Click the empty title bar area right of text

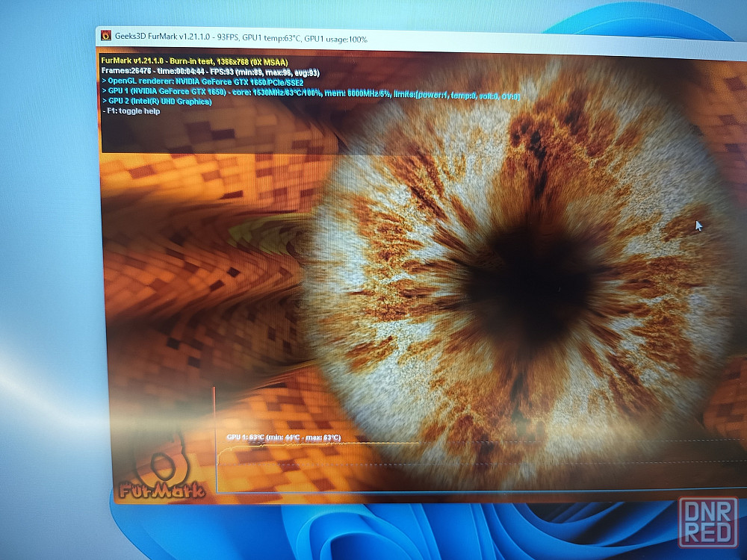click(x=560, y=42)
